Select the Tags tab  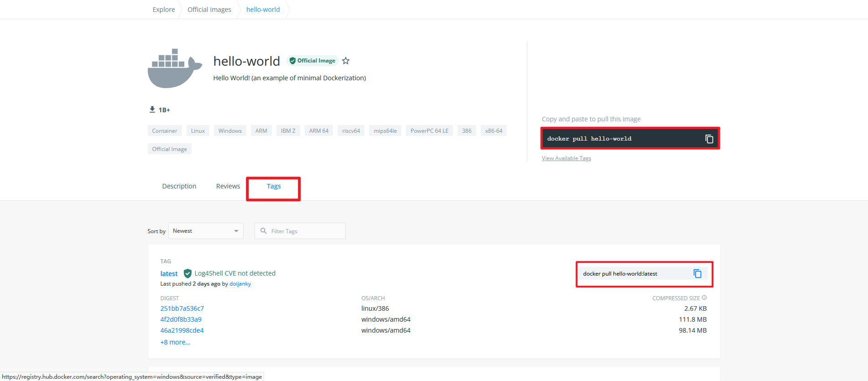point(274,186)
